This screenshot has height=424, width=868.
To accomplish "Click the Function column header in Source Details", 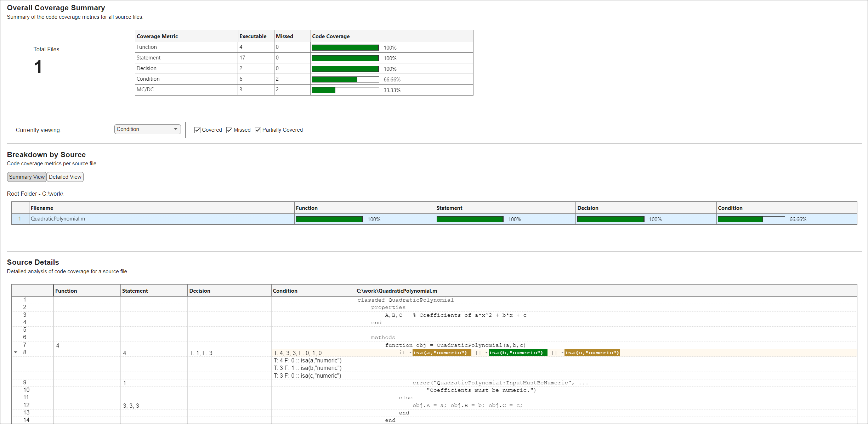I will (66, 291).
